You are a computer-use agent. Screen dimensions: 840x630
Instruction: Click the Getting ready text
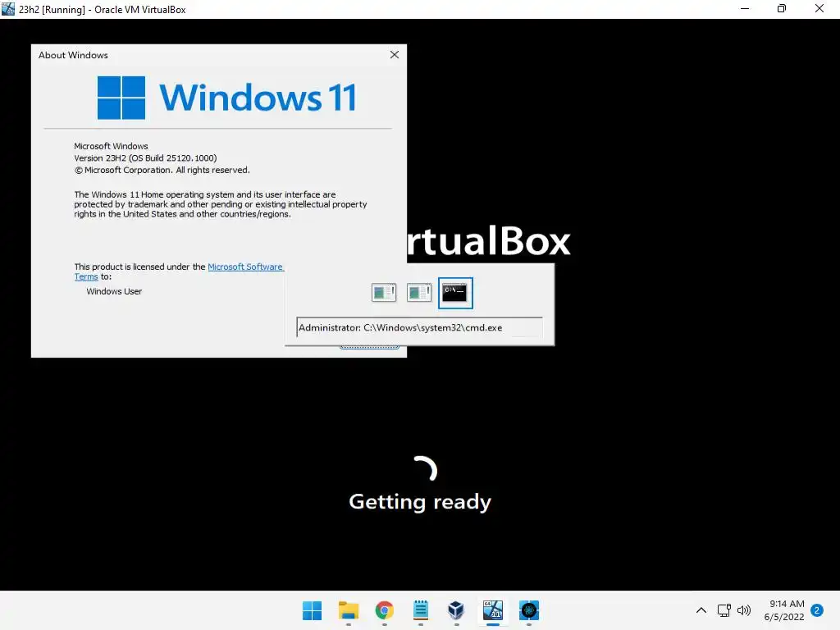420,502
